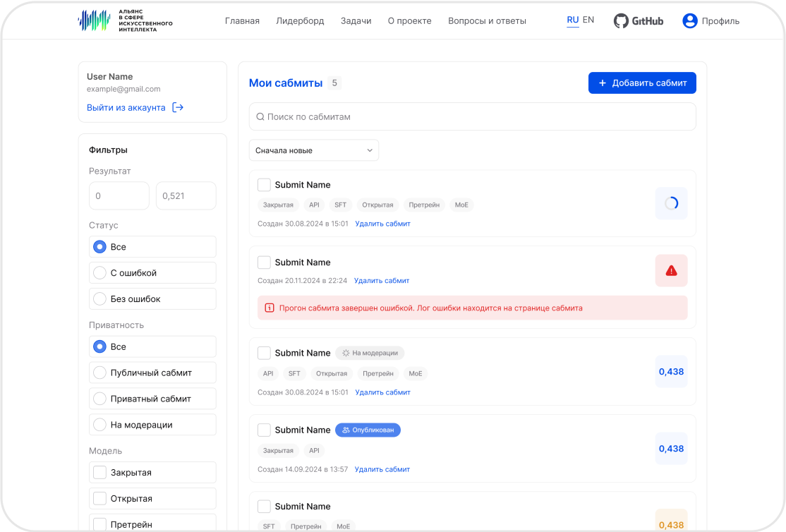Image resolution: width=786 pixels, height=532 pixels.
Task: Open the profile avatar icon
Action: tap(690, 20)
